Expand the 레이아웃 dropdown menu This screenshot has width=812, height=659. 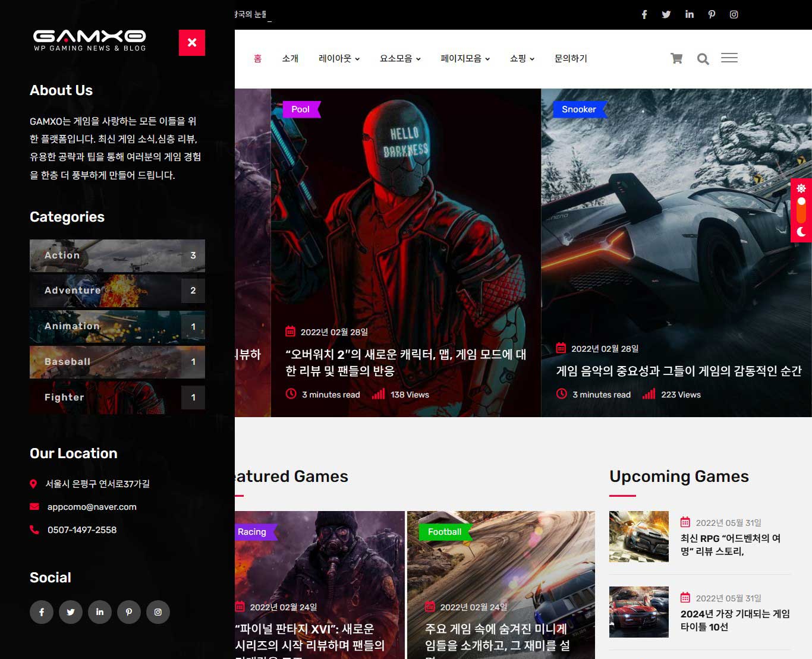339,58
